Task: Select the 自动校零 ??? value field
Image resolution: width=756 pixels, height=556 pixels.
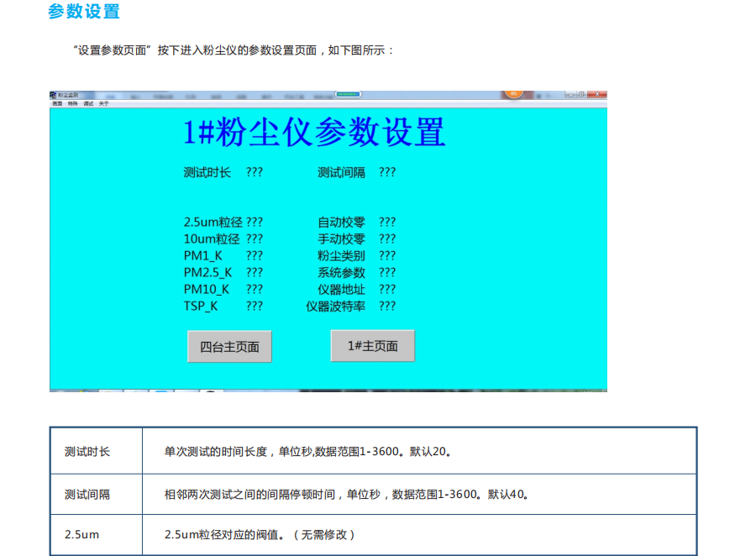Action: pyautogui.click(x=387, y=223)
